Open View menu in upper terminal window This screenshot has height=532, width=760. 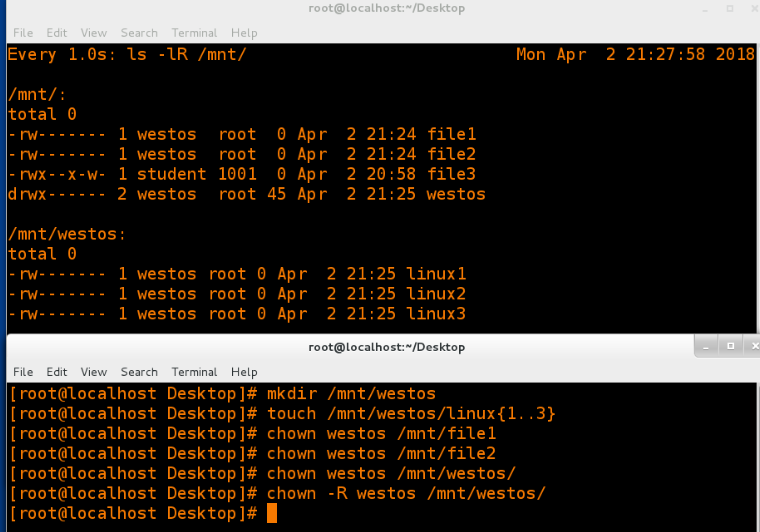click(94, 33)
